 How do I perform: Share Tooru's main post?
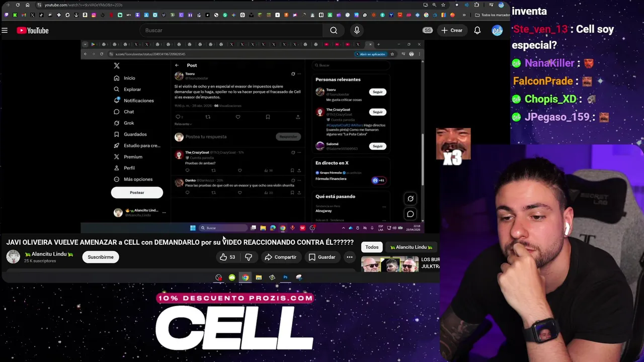[298, 117]
